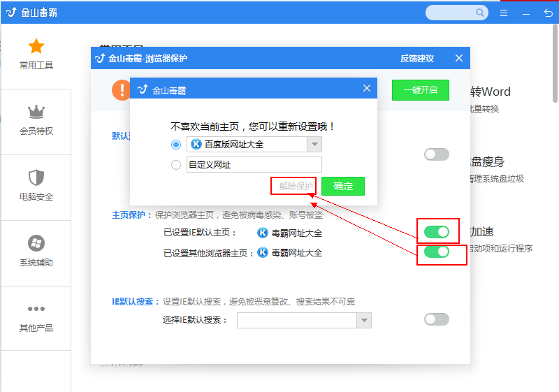The height and width of the screenshot is (392, 559).
Task: Click the 加速 tool in main window
Action: (481, 232)
